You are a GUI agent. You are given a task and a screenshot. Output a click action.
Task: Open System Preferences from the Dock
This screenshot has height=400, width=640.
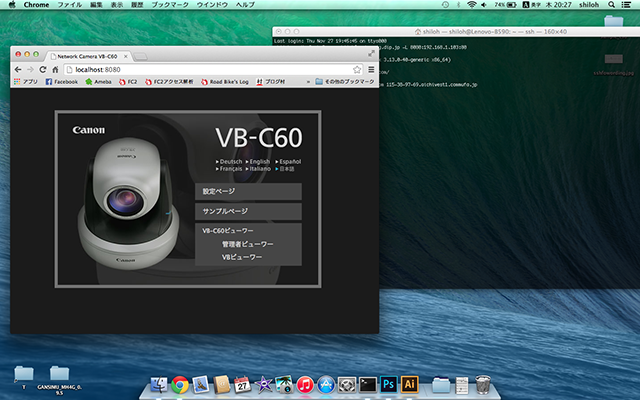347,384
